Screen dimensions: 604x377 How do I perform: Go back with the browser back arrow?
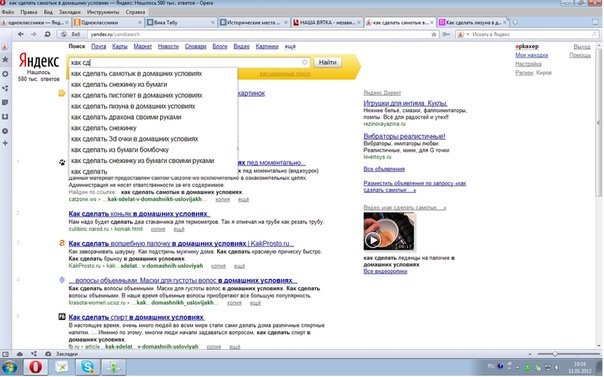21,34
